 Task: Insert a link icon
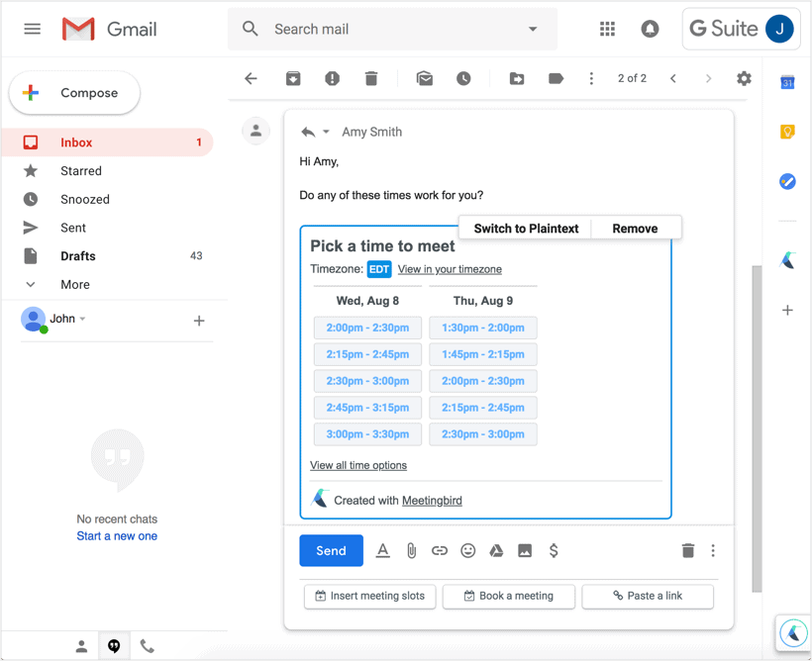(x=439, y=551)
